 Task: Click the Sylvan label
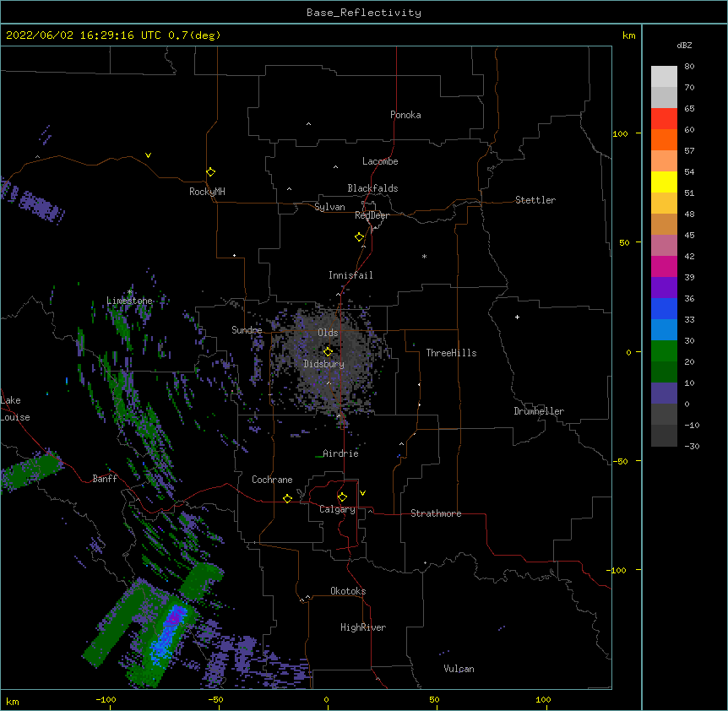tap(329, 207)
